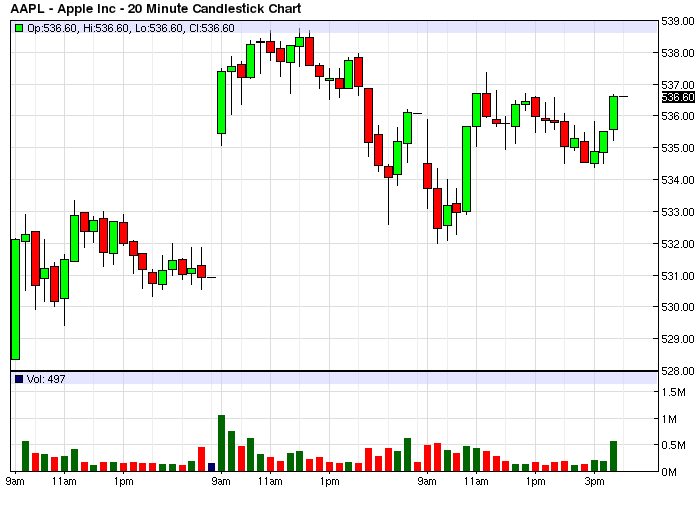Click the third day's 11am time label
Image resolution: width=700 pixels, height=512 pixels.
coord(476,482)
